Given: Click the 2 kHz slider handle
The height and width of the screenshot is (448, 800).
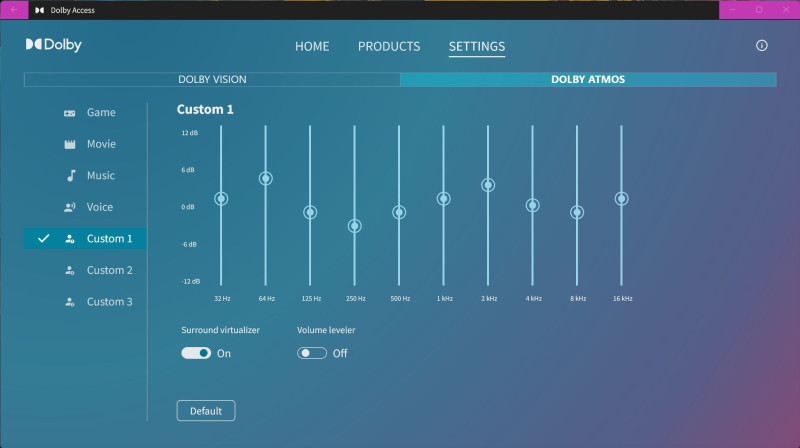Looking at the screenshot, I should 488,185.
